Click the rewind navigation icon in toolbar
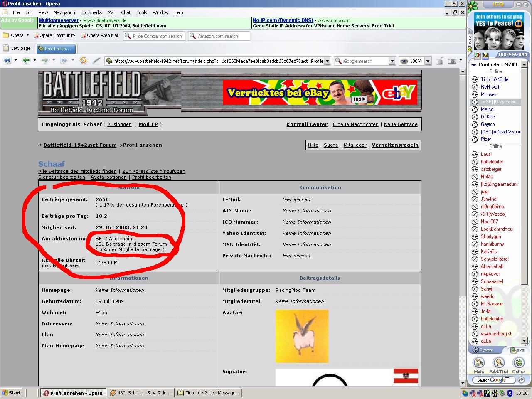This screenshot has width=532, height=399. [x=7, y=61]
